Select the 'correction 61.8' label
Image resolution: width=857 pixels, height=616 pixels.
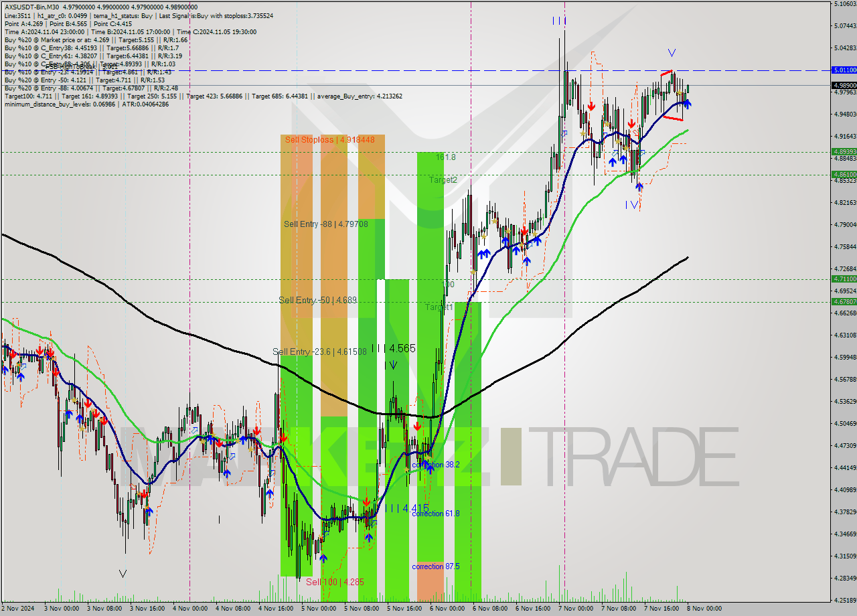[436, 514]
